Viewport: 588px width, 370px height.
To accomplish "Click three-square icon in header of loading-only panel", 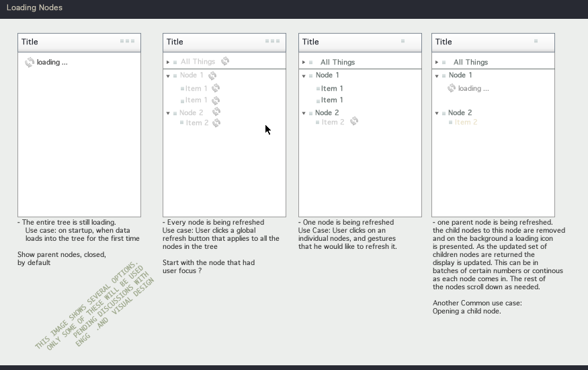I will [127, 41].
